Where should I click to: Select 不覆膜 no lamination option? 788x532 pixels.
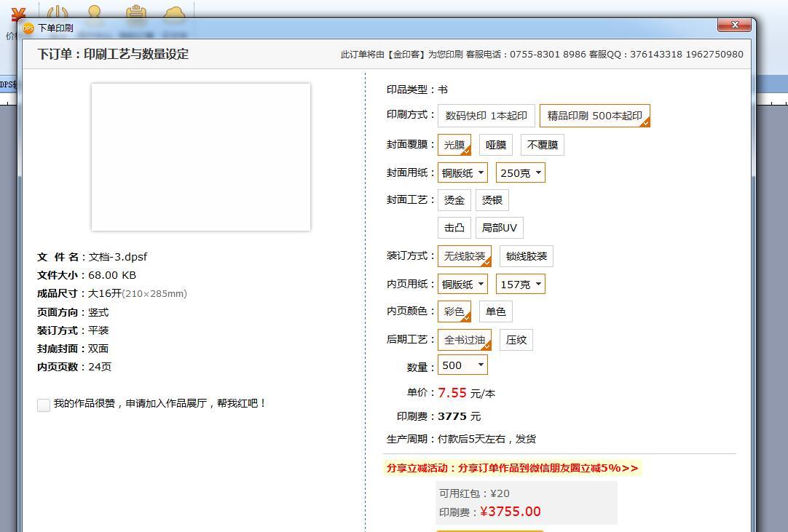(543, 145)
